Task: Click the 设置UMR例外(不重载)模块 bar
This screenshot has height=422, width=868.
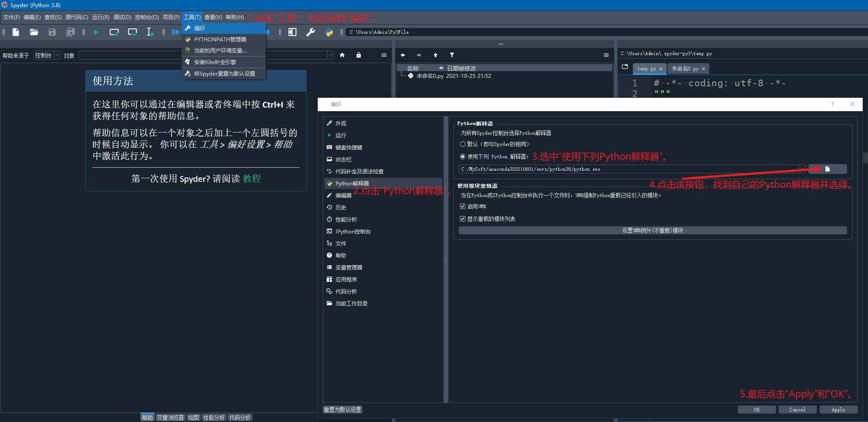Action: [x=652, y=230]
